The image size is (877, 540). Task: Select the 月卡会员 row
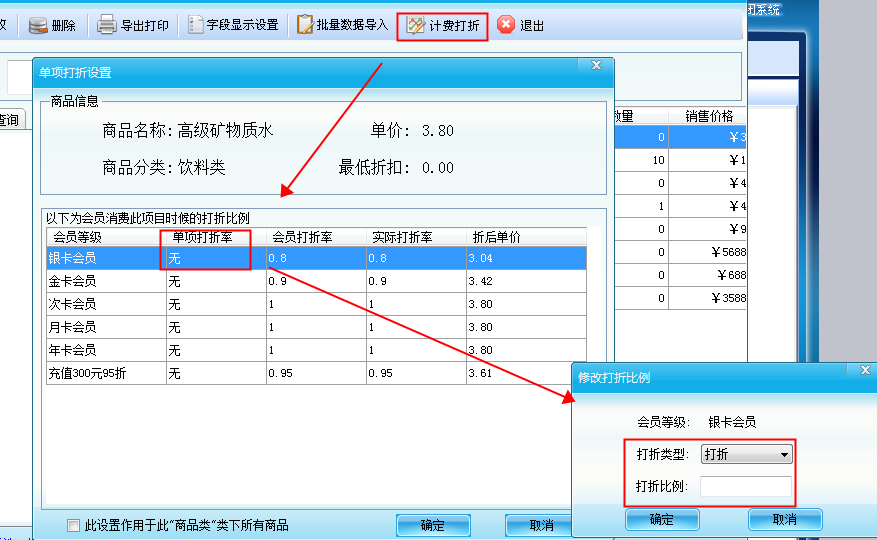(x=317, y=327)
